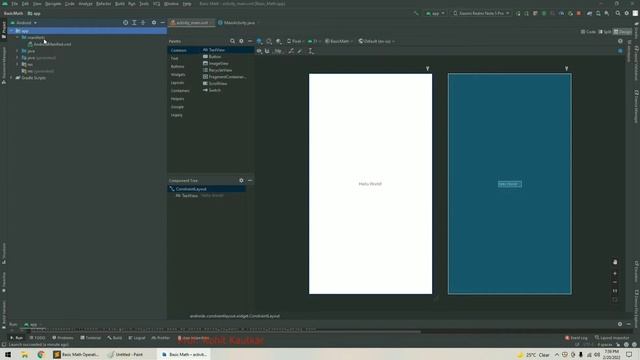The image size is (640, 360).
Task: Switch to the activity_main.xml editor tab
Action: click(x=192, y=23)
